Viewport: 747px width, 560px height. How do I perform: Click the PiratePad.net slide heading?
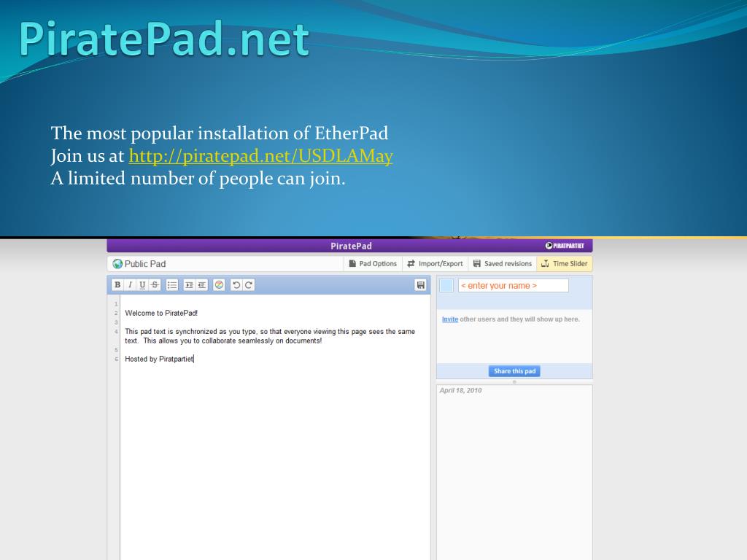pyautogui.click(x=164, y=39)
